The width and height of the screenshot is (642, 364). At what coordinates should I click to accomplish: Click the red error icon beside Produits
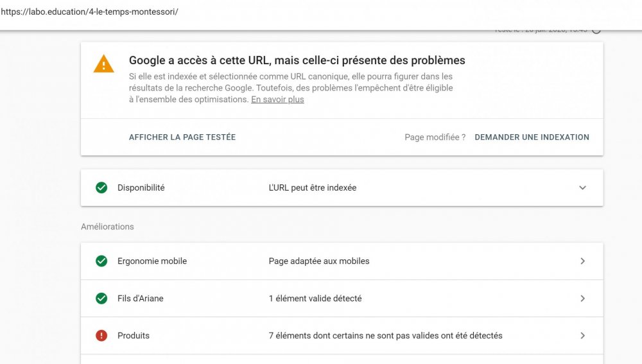tap(101, 336)
